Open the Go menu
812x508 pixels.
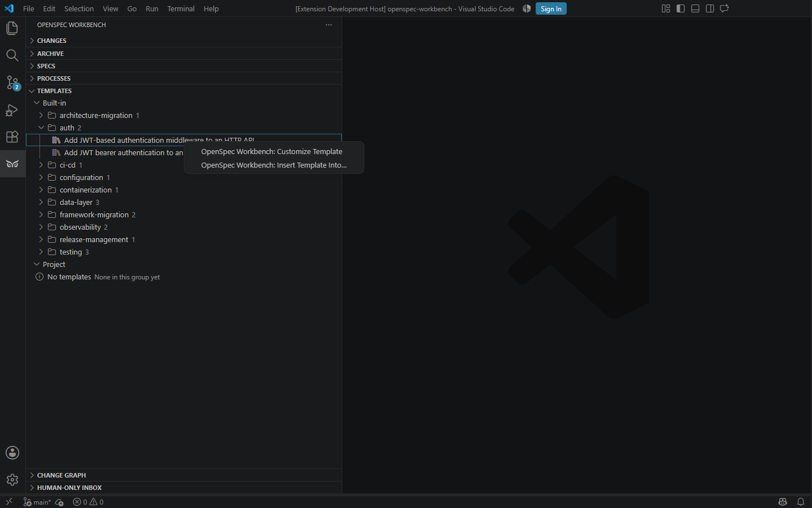click(x=132, y=8)
